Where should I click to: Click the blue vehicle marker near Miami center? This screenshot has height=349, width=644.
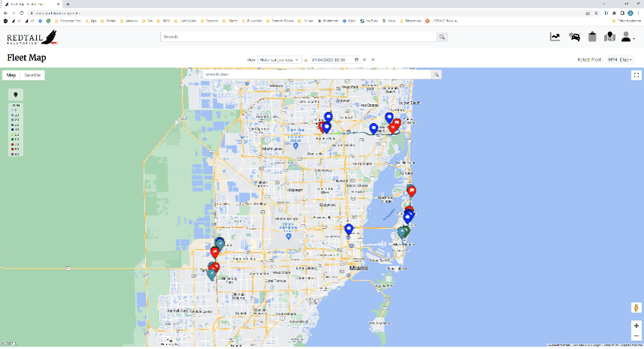coord(349,229)
